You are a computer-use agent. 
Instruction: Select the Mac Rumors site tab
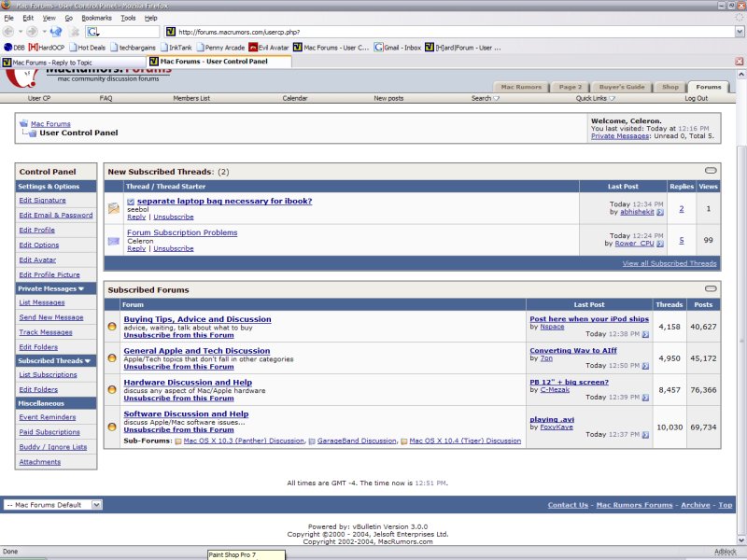click(x=521, y=87)
